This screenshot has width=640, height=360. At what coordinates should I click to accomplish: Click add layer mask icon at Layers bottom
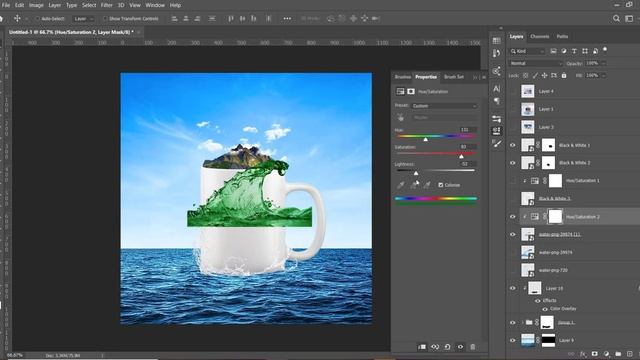tap(595, 354)
